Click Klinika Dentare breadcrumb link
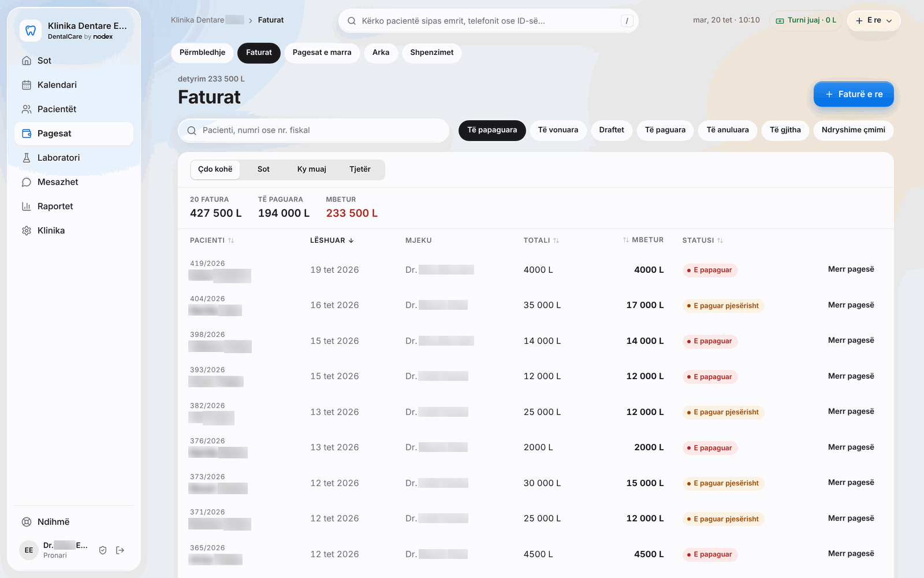This screenshot has width=924, height=578. pyautogui.click(x=207, y=20)
